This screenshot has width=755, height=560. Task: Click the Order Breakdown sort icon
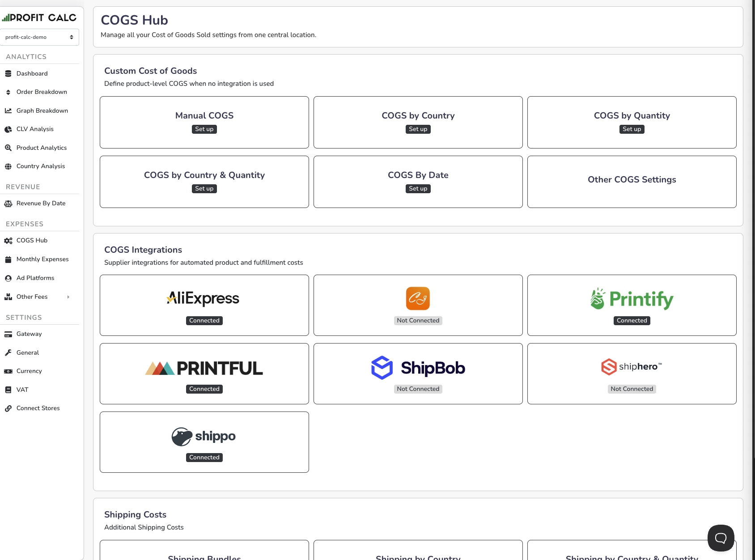tap(8, 92)
